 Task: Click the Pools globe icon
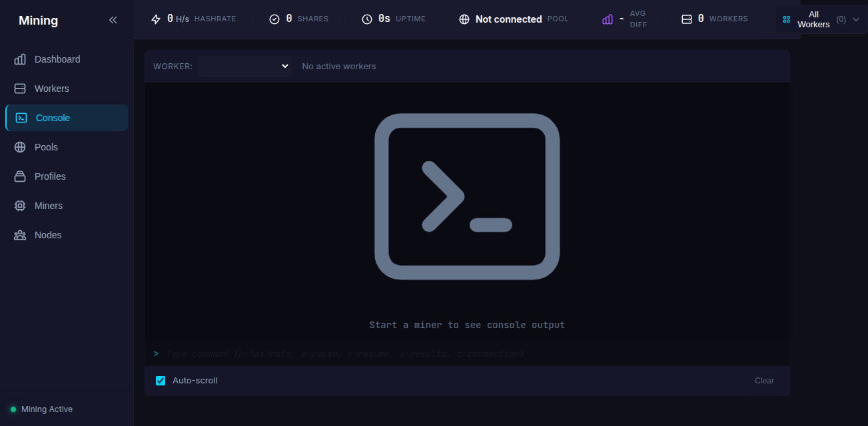pos(20,147)
